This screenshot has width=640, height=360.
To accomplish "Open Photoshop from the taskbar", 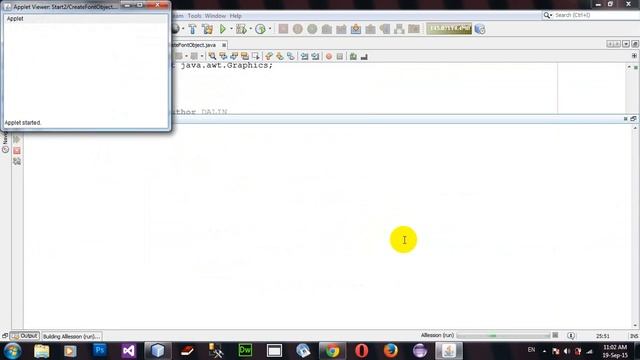I will point(99,351).
